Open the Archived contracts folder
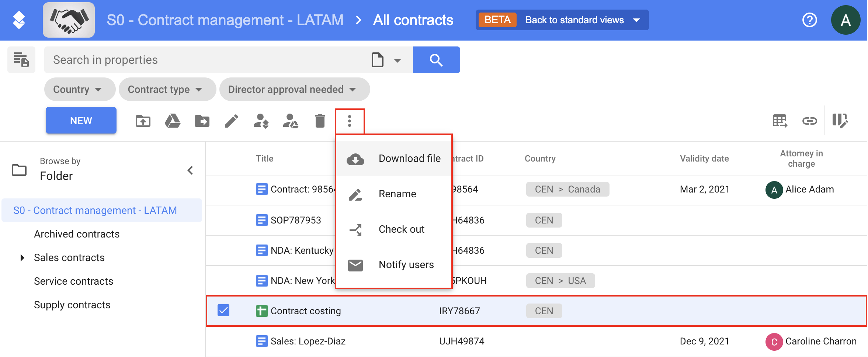Image resolution: width=868 pixels, height=357 pixels. coord(77,234)
